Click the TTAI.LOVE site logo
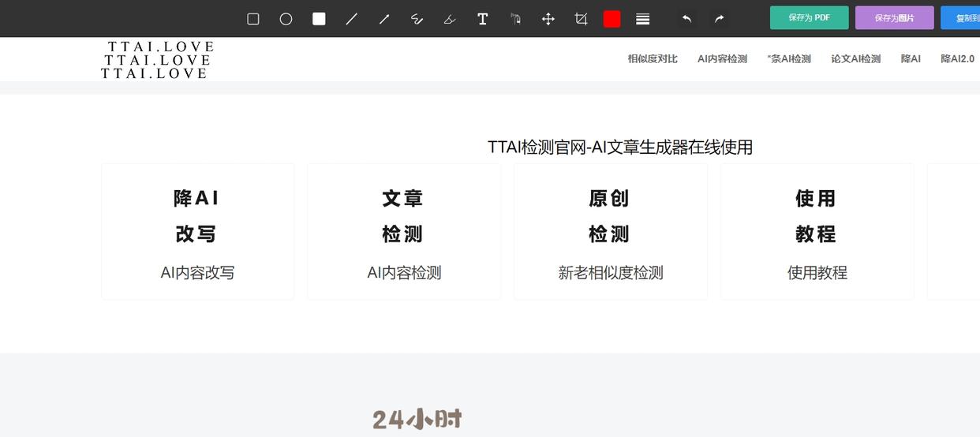Screen dimensions: 980x437 point(157,60)
